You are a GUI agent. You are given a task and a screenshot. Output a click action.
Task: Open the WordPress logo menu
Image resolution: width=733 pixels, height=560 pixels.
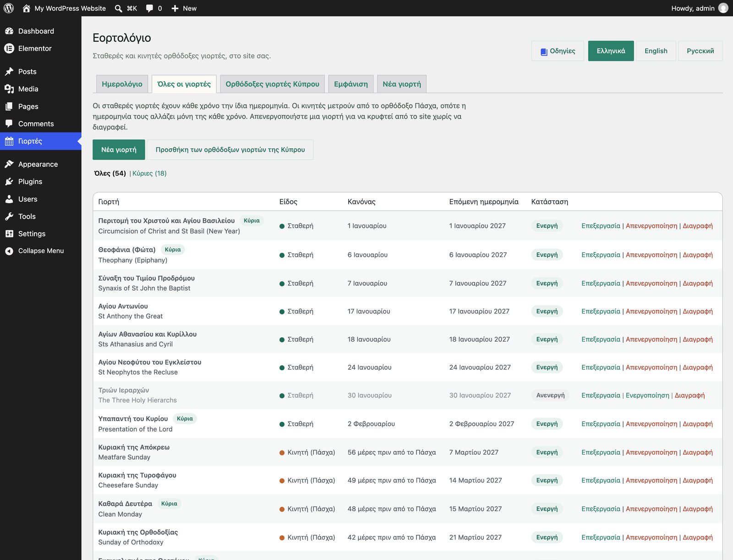click(x=9, y=8)
